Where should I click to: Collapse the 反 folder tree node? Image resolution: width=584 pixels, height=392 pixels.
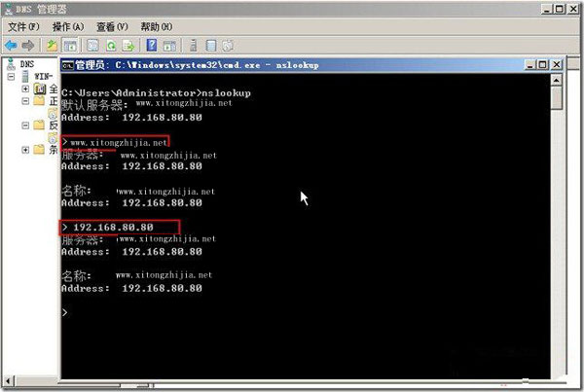25,125
